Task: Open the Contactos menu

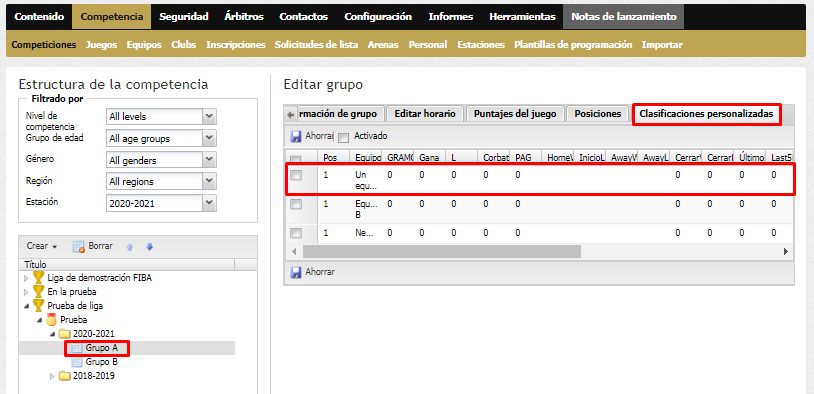Action: point(304,17)
